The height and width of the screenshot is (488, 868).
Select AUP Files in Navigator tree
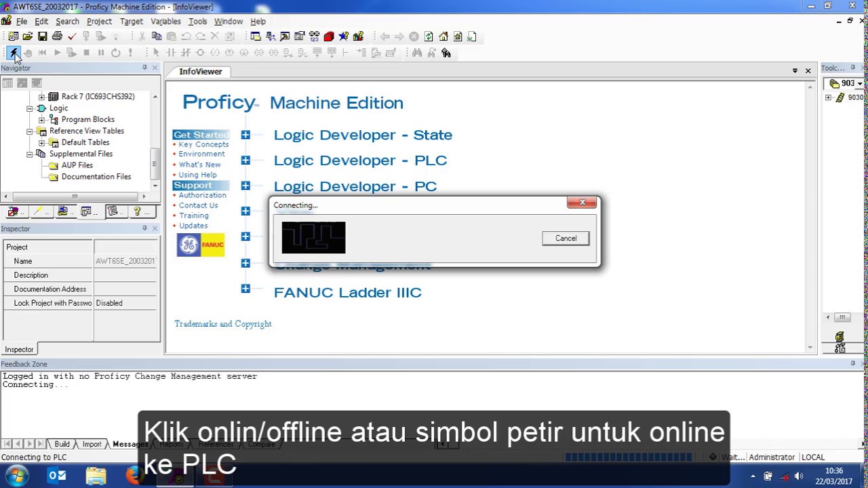point(77,165)
